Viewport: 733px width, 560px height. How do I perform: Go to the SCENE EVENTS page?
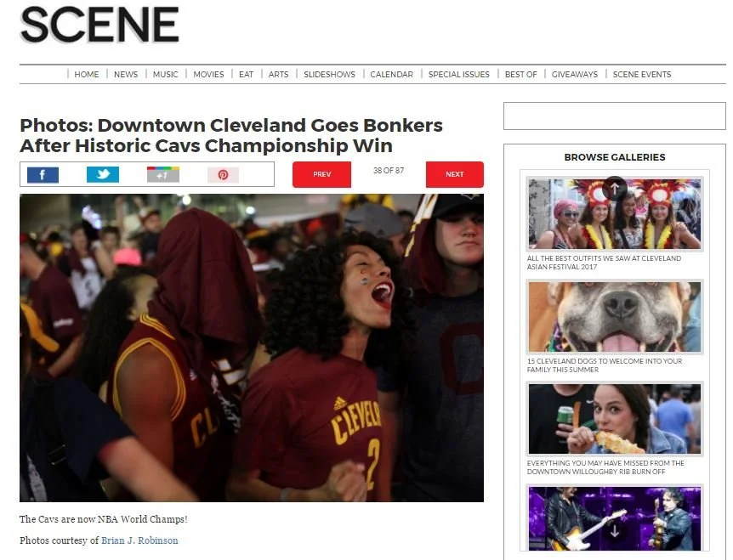pyautogui.click(x=641, y=74)
